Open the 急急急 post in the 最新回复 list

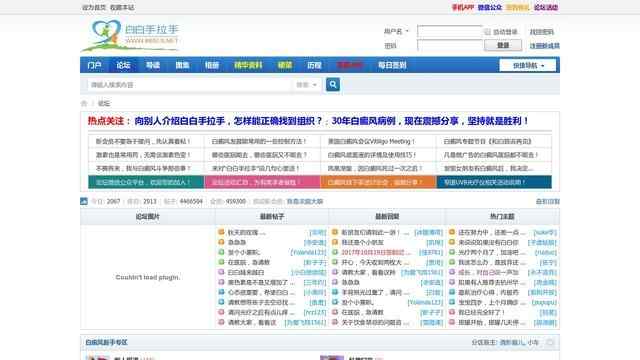tap(351, 282)
